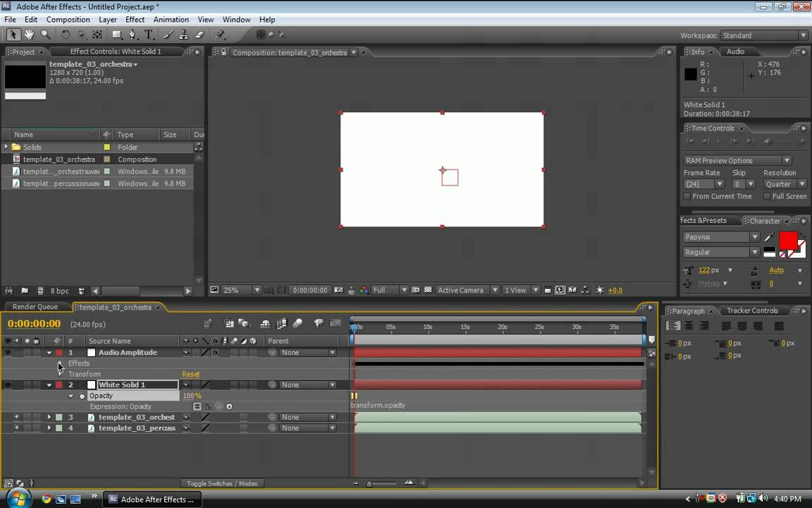
Task: Select the Rectangle mask tool
Action: 117,35
